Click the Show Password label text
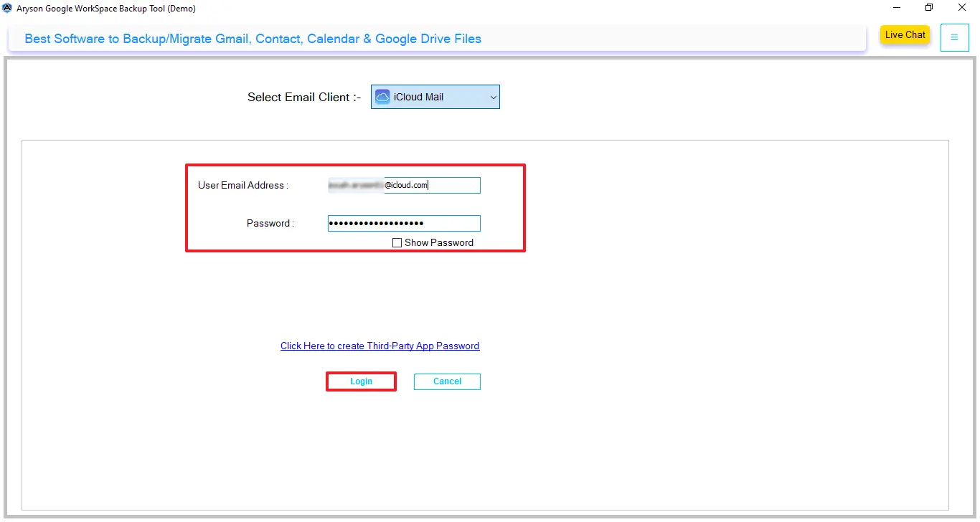Screen dimensions: 980x522 (x=438, y=242)
